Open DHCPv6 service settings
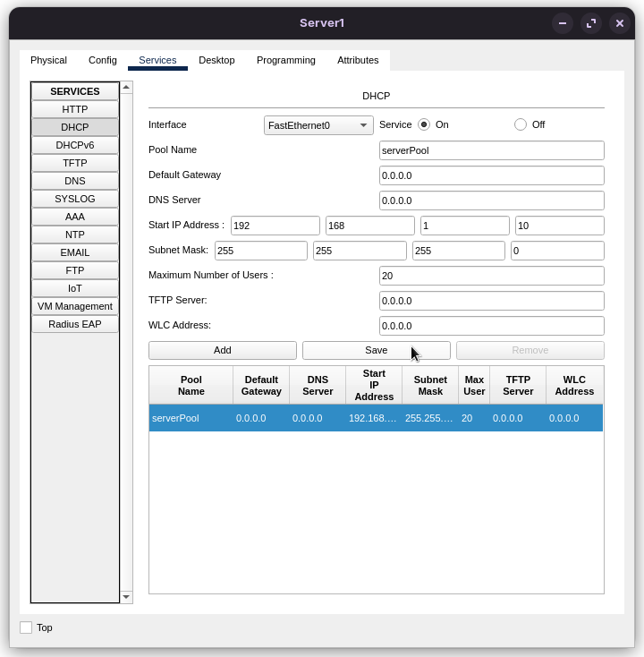644x657 pixels. tap(75, 145)
